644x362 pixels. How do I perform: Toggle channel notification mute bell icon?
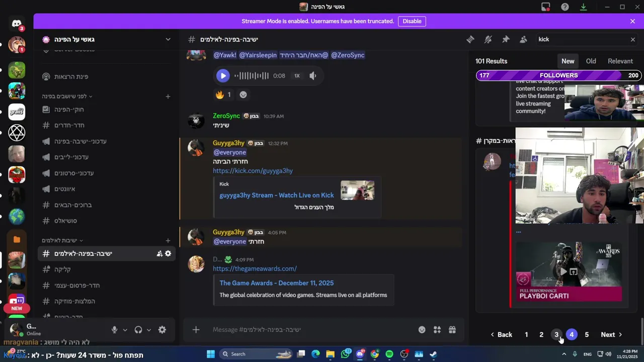click(x=488, y=39)
